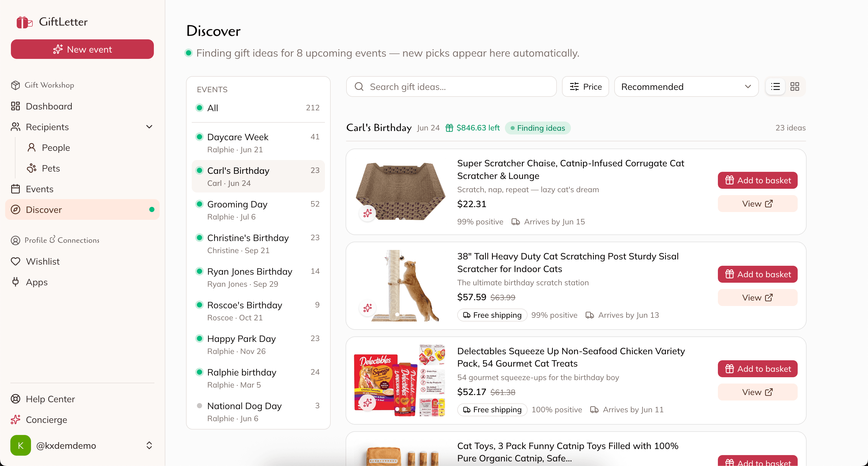Open the Price filter
This screenshot has width=868, height=466.
point(586,87)
